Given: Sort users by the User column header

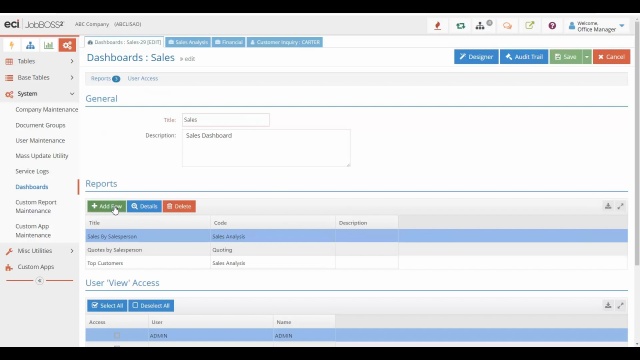Looking at the screenshot, I should 211,322.
